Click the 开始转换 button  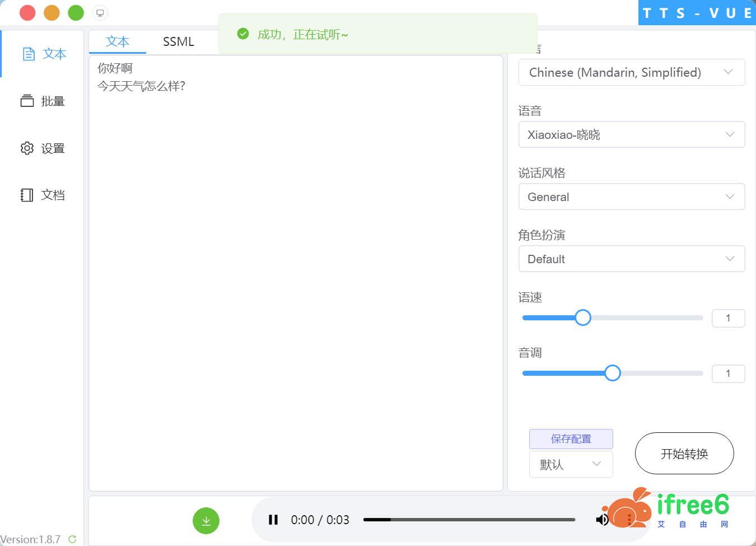(x=684, y=454)
